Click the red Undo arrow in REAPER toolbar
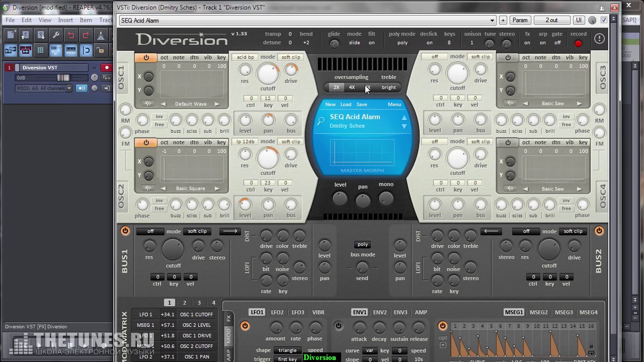The width and height of the screenshot is (644, 362). 71,35
